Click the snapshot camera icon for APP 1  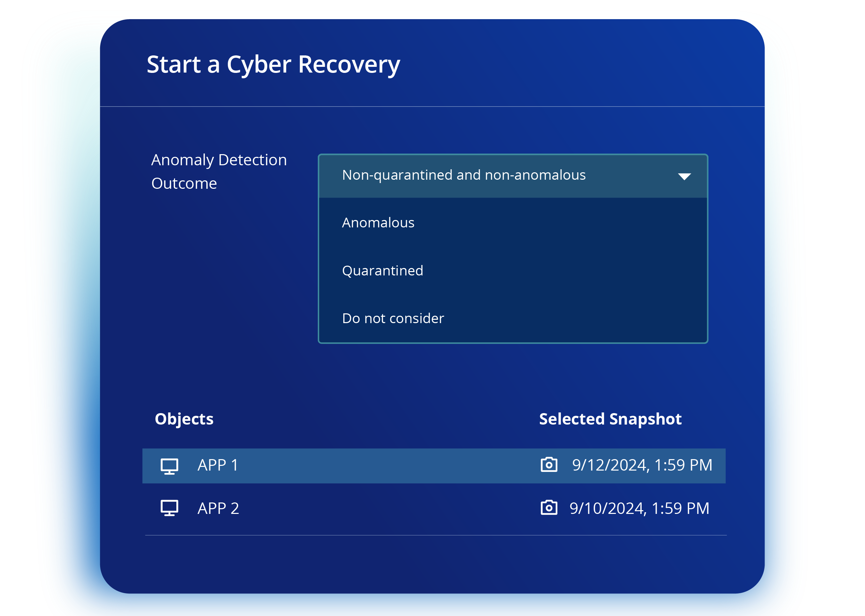tap(549, 465)
